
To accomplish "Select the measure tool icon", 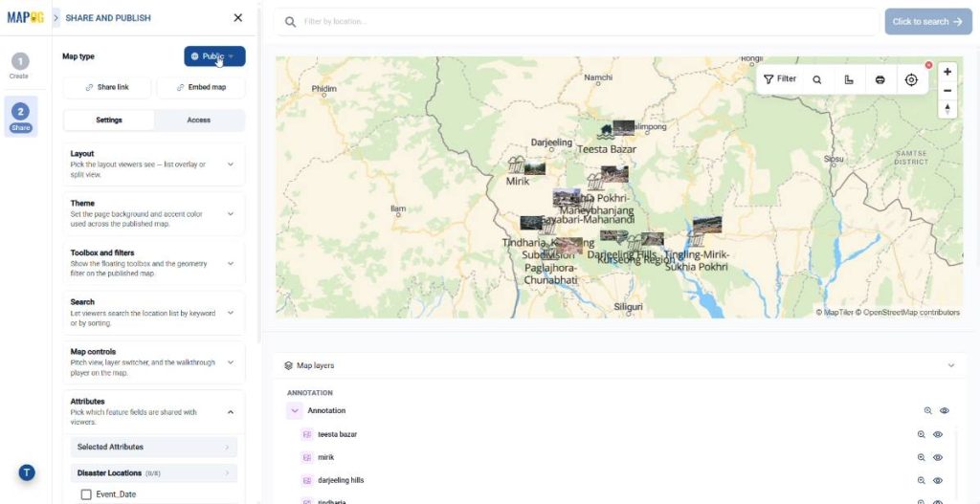I will click(849, 80).
